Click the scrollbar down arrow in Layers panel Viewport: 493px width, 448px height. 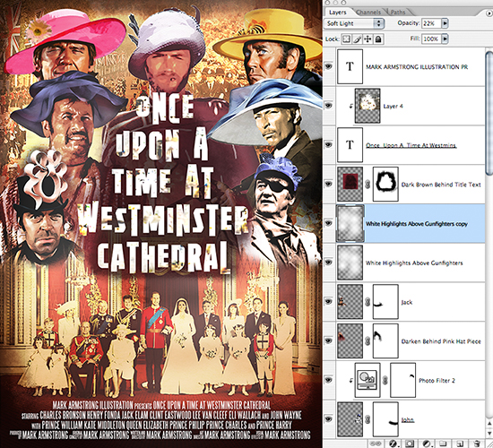(x=489, y=434)
